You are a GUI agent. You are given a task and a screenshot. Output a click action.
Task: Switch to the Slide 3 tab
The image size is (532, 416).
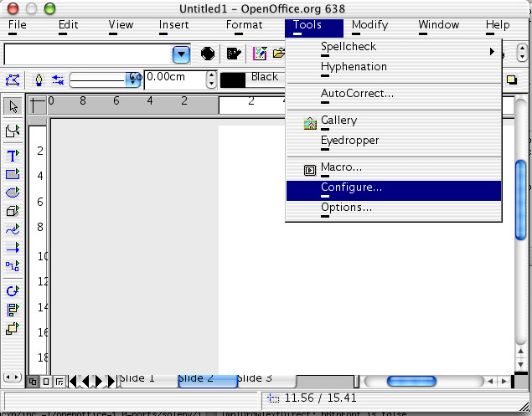pyautogui.click(x=266, y=381)
